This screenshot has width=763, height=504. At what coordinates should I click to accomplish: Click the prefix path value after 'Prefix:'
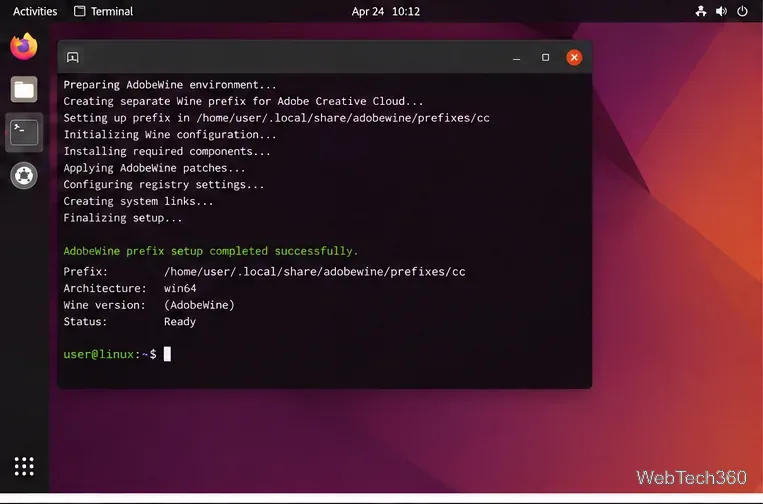[x=314, y=271]
